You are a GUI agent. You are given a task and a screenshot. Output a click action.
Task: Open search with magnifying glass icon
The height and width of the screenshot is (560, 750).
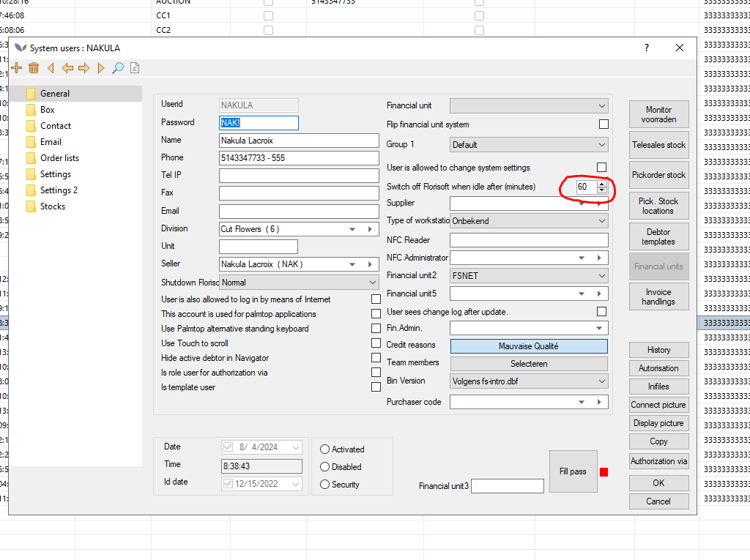pyautogui.click(x=117, y=68)
